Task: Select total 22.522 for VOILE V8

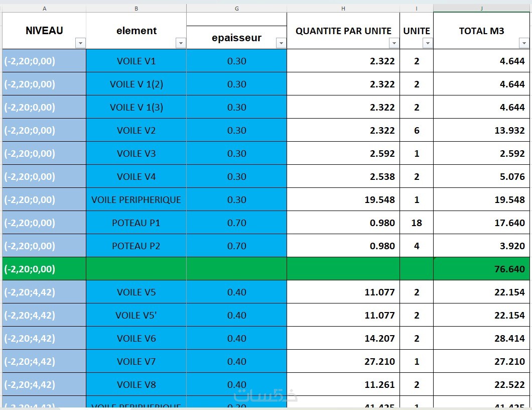Action: click(x=481, y=384)
